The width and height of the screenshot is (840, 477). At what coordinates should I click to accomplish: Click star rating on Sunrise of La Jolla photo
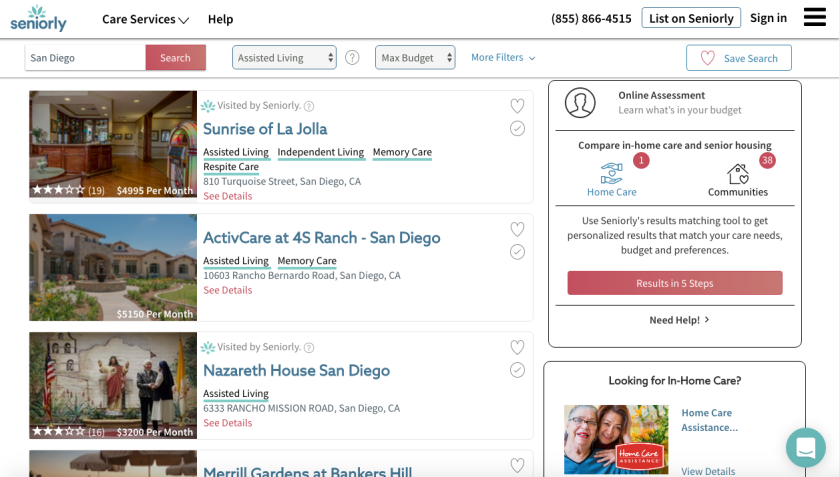pos(58,190)
